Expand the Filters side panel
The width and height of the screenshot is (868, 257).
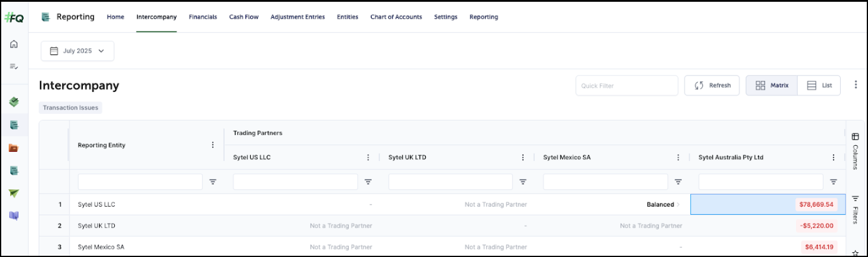(855, 209)
